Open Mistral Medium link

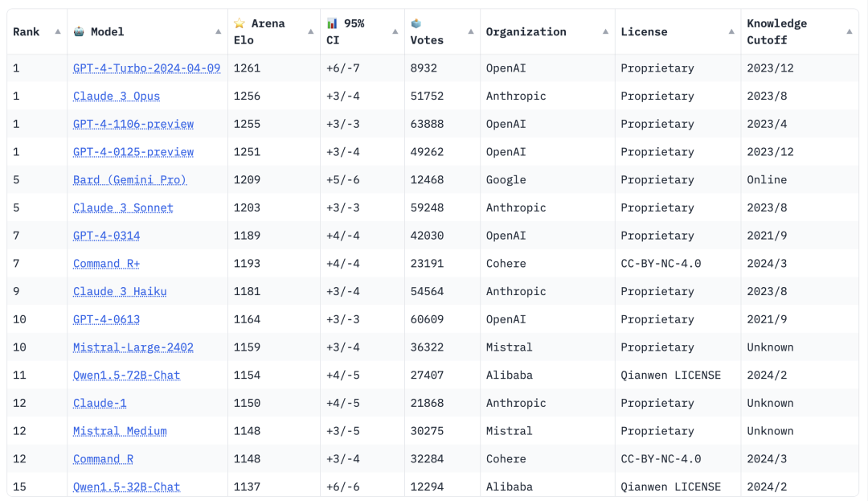pyautogui.click(x=120, y=431)
